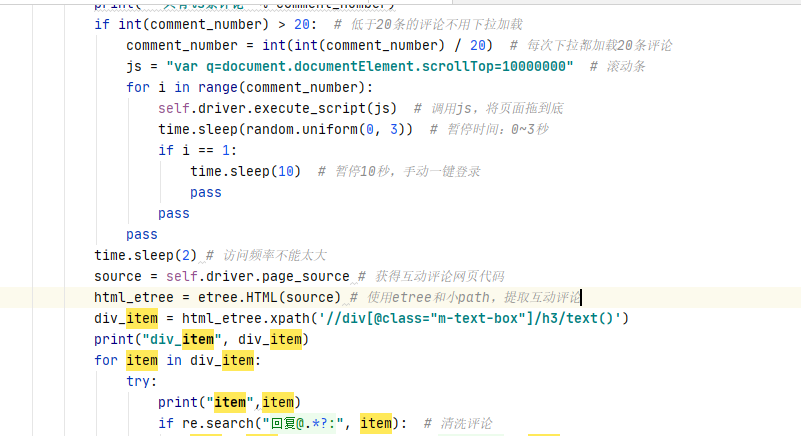Click the 'for i in range(comment_number):' line
The height and width of the screenshot is (436, 801).
pos(250,87)
